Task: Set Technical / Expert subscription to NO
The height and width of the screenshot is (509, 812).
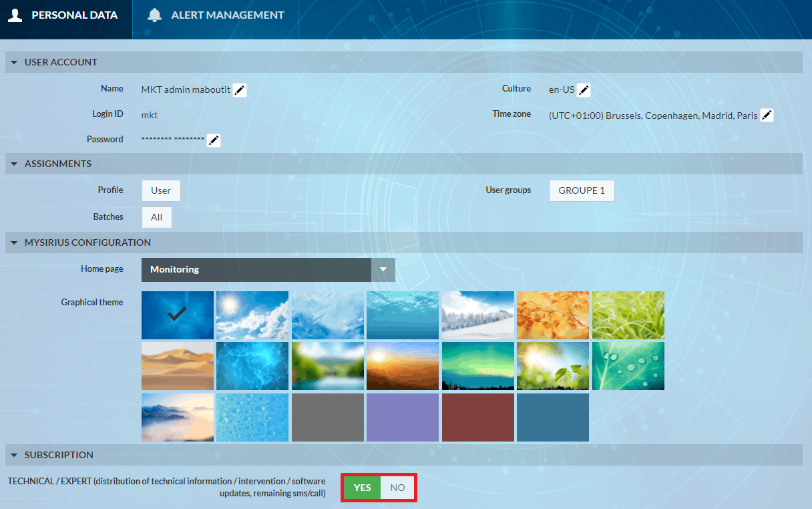Action: click(x=398, y=488)
